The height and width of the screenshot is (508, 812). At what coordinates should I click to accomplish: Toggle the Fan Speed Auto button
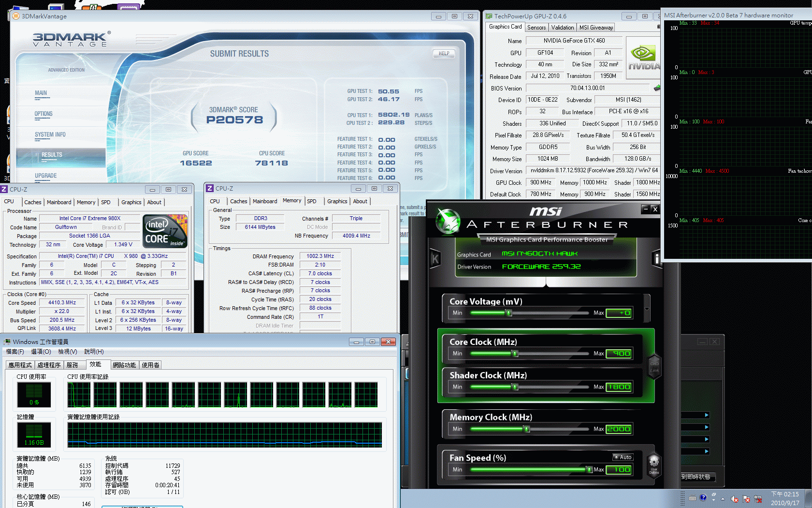pyautogui.click(x=623, y=457)
